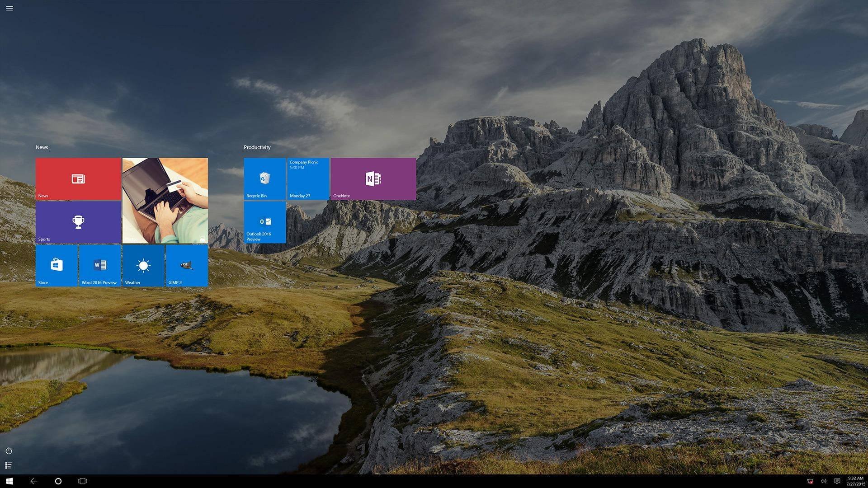Viewport: 868px width, 488px height.
Task: Click the laptop photo live tile
Action: (x=165, y=200)
